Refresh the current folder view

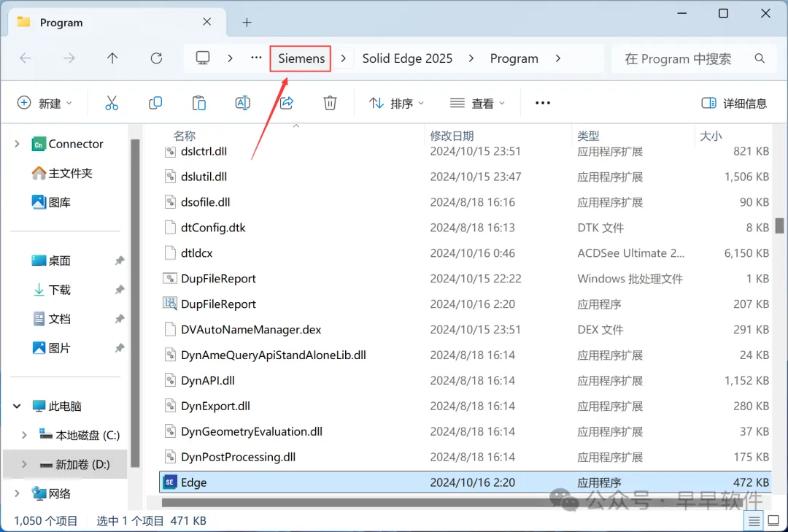click(x=156, y=58)
